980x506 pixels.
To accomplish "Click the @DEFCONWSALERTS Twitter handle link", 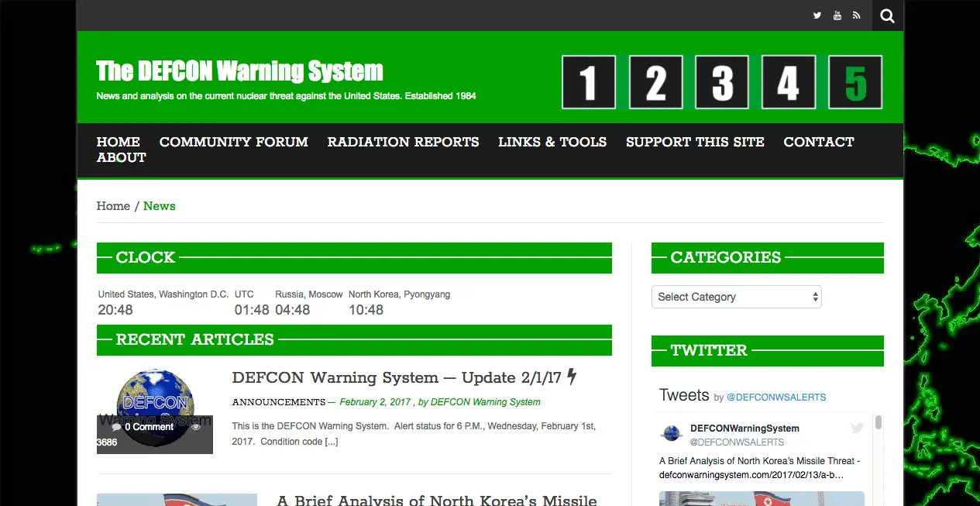I will 776,398.
